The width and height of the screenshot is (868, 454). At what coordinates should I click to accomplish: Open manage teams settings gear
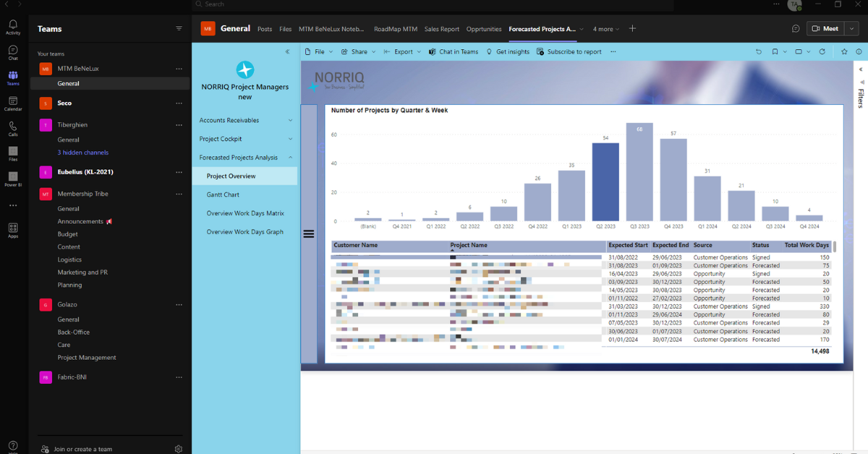179,449
